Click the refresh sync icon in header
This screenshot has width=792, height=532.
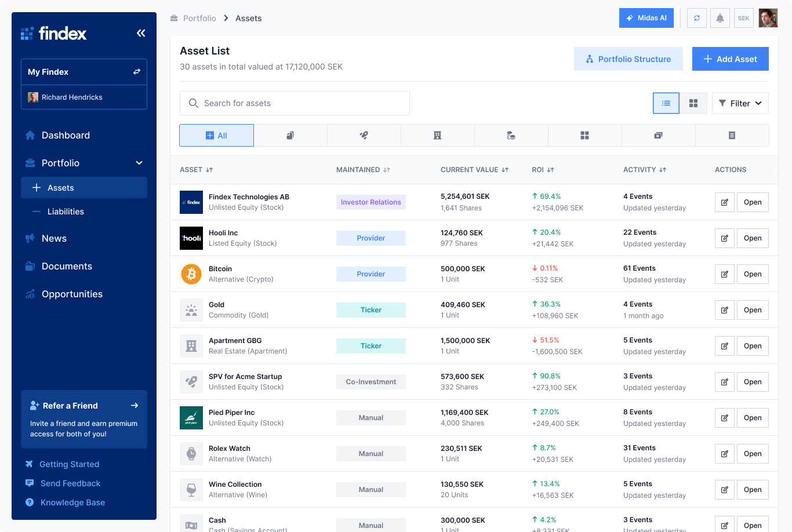(696, 18)
